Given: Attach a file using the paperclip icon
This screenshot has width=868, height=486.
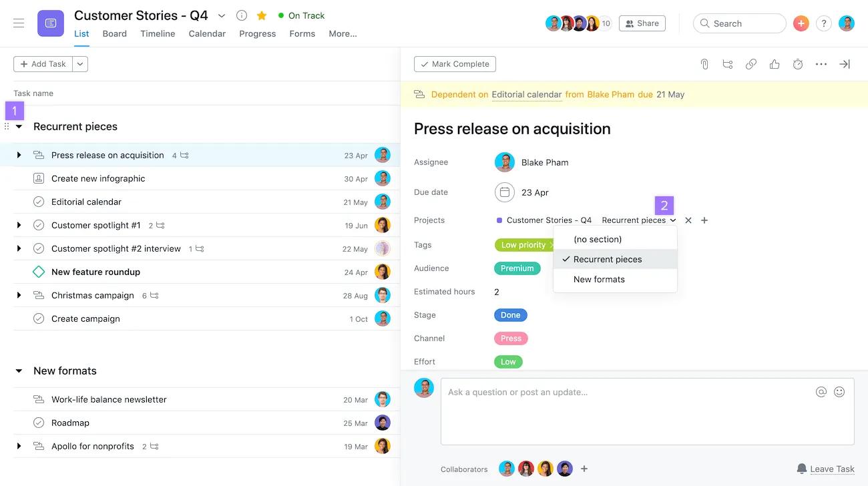Looking at the screenshot, I should point(704,63).
